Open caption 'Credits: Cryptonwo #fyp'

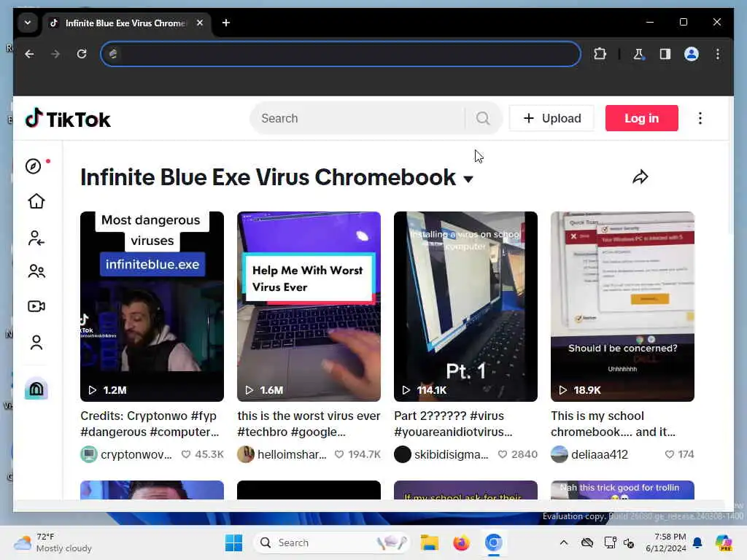click(150, 424)
